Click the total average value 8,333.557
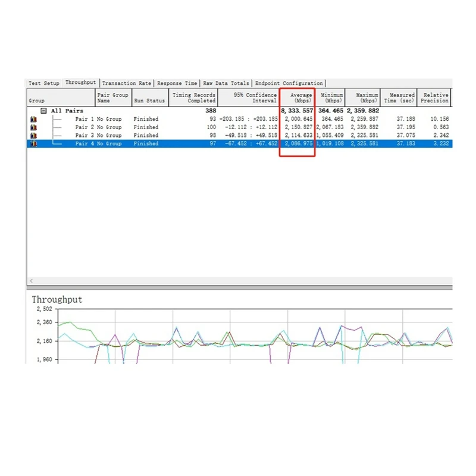 pos(297,111)
